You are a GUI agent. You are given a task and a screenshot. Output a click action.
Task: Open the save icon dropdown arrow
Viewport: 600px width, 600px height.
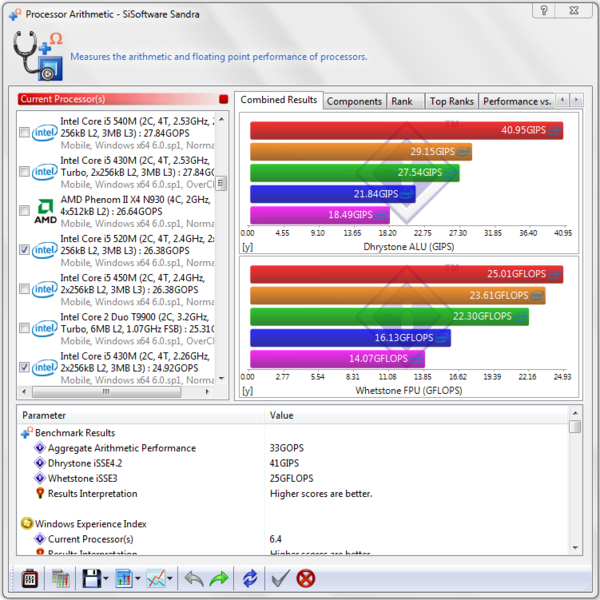point(106,579)
